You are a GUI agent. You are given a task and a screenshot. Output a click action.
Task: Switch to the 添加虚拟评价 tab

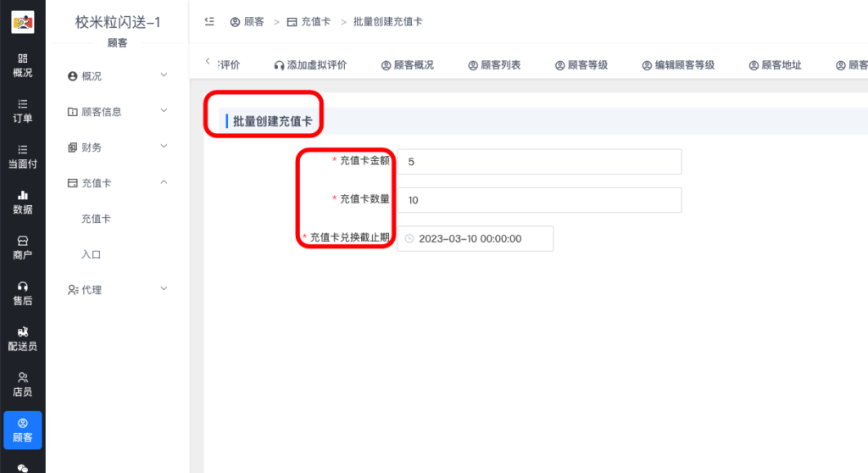tap(310, 65)
